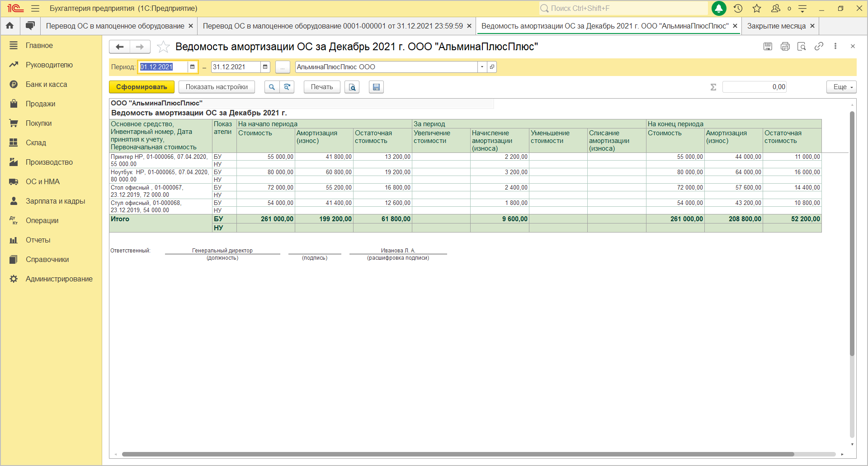The height and width of the screenshot is (466, 868).
Task: Click the Печать button
Action: 322,87
